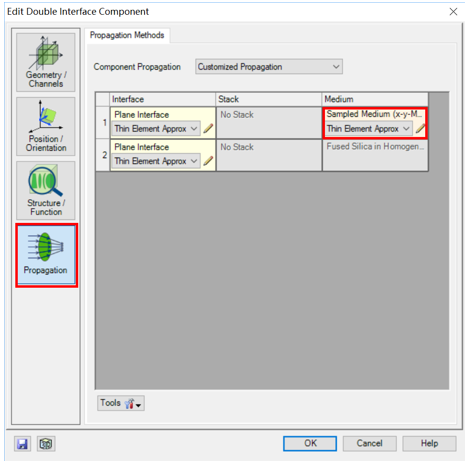Click the 3D cube view icon
The height and width of the screenshot is (463, 465).
(46, 444)
